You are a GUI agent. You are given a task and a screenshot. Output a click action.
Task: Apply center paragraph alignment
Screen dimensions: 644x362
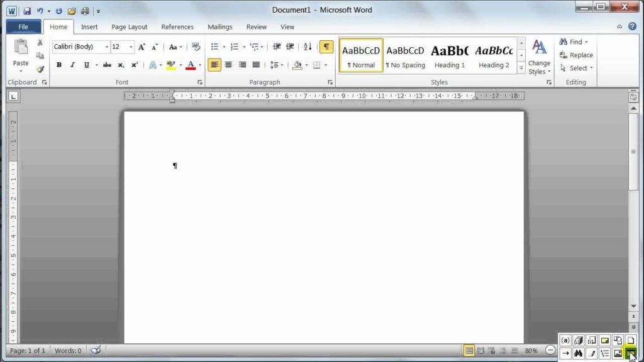(228, 65)
